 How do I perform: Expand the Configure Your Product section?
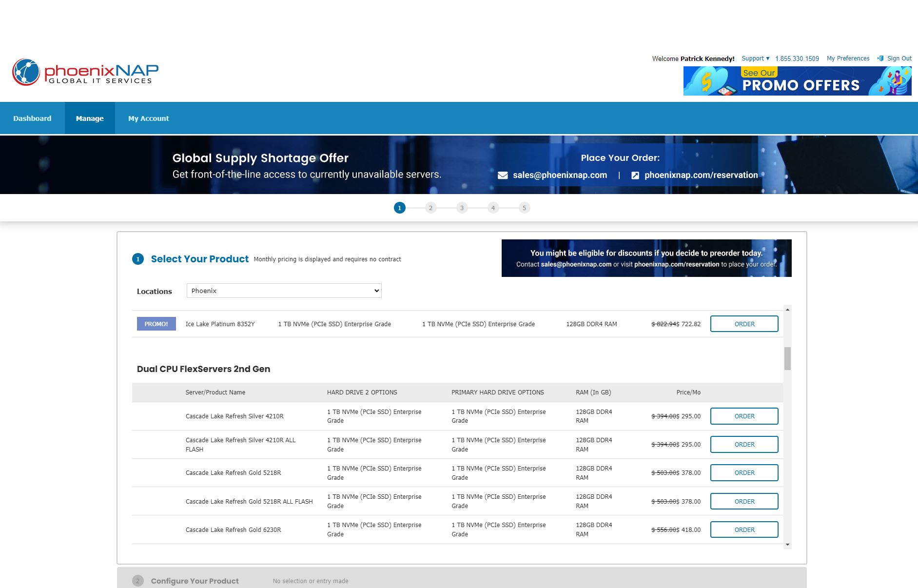pyautogui.click(x=195, y=581)
